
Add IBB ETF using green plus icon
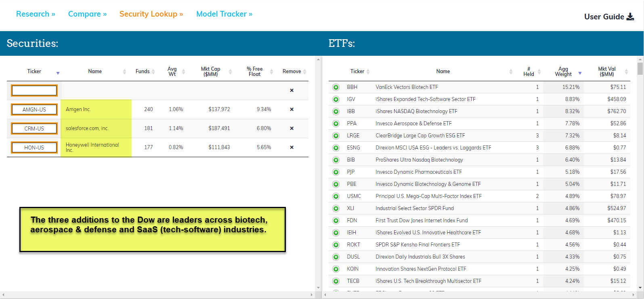coord(336,112)
